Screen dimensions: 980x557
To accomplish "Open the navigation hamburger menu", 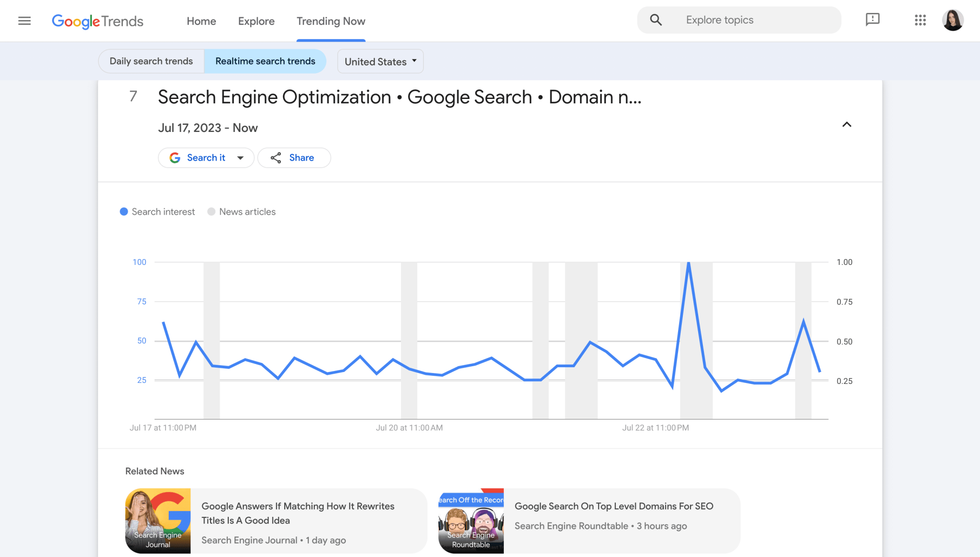I will [24, 21].
